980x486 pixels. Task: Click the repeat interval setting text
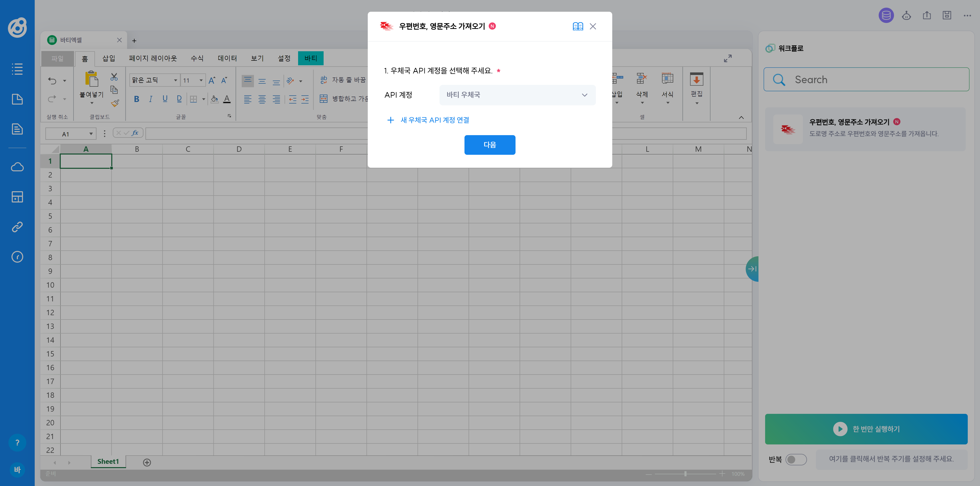click(x=891, y=459)
